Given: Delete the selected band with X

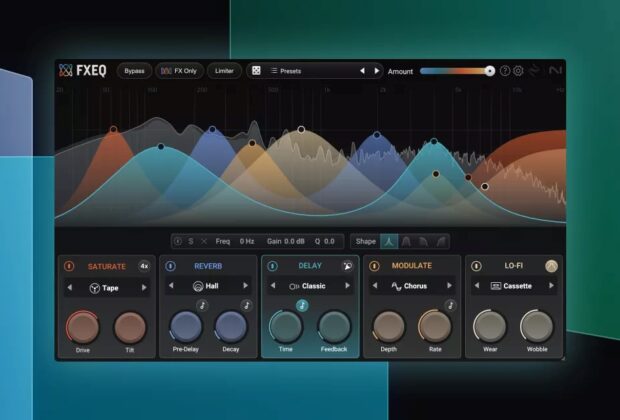Looking at the screenshot, I should pos(204,241).
